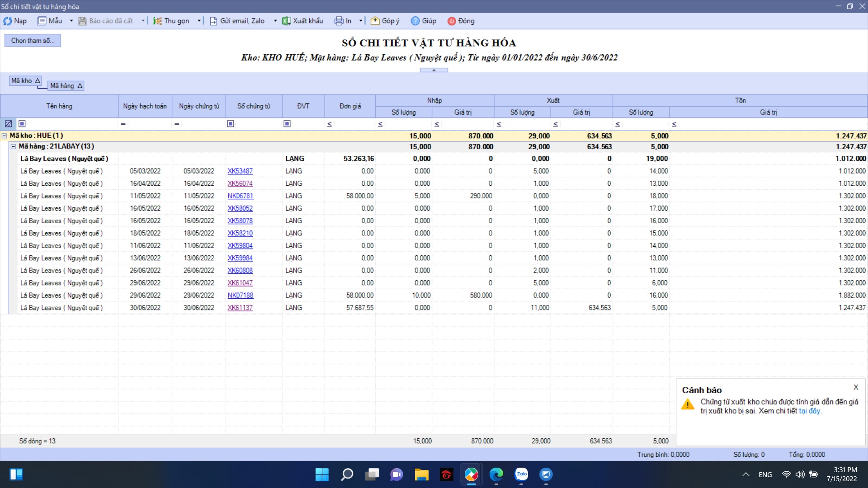Viewport: 868px width, 488px height.
Task: Click the Chọn tham số button
Action: [x=33, y=41]
